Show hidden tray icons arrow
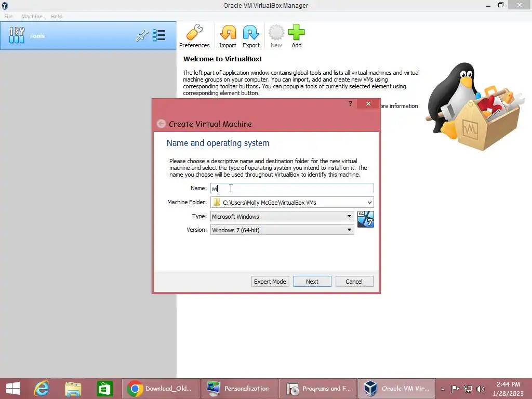 point(443,389)
